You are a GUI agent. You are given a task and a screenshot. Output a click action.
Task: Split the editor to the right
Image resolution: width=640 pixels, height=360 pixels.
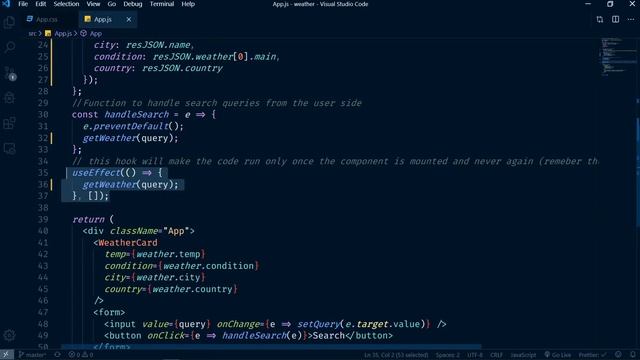pyautogui.click(x=616, y=19)
